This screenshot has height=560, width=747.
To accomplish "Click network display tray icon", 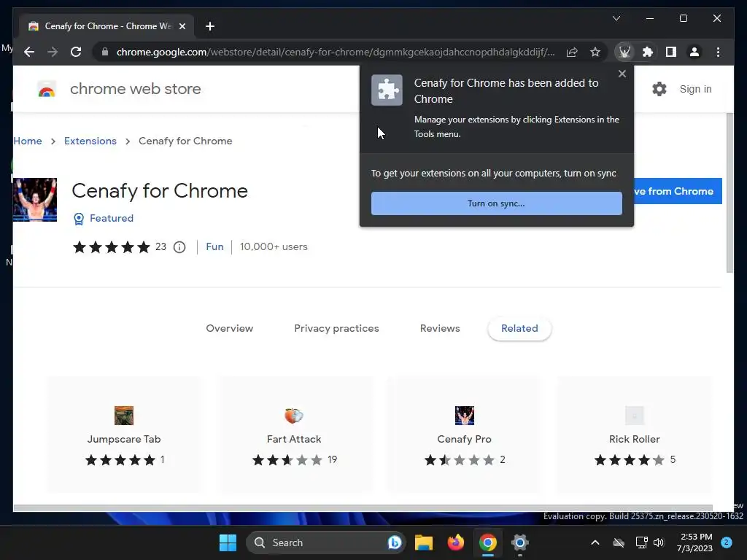I will pos(641,542).
